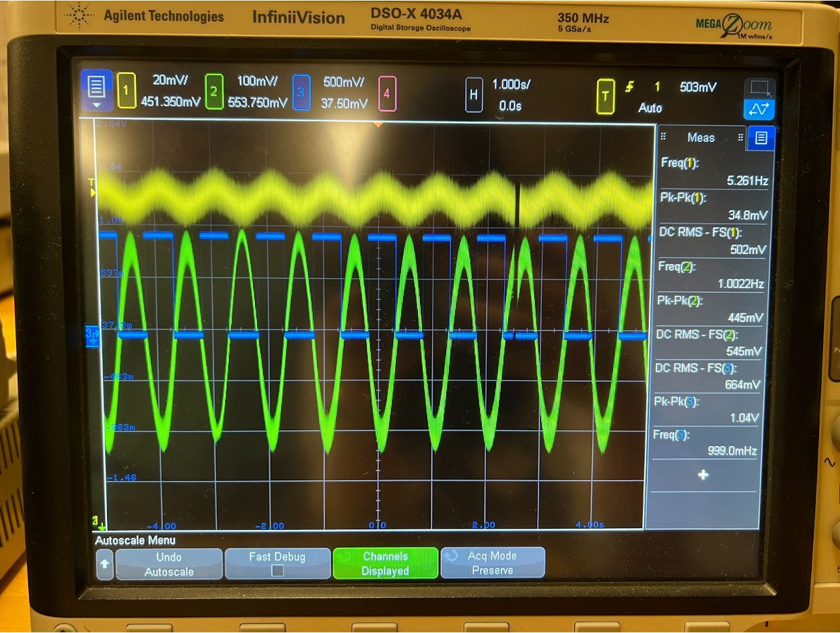Image resolution: width=840 pixels, height=633 pixels.
Task: Select the Freq(1) measurement 5.261Hz
Action: (x=713, y=172)
